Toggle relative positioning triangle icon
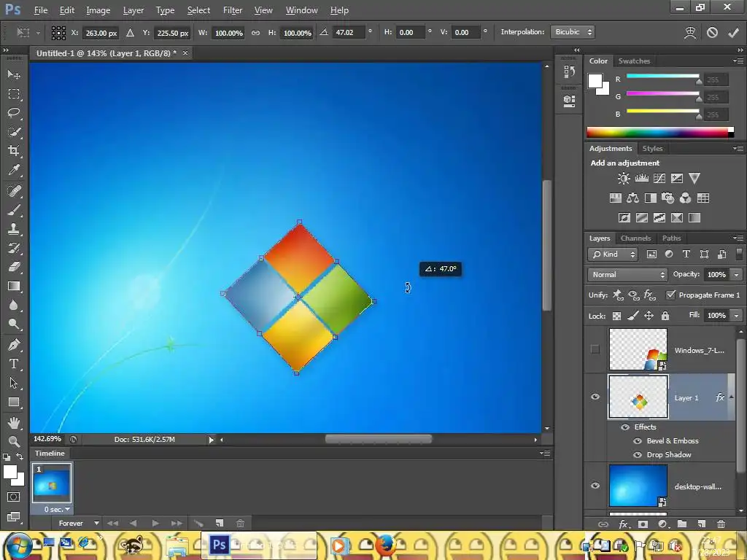 pyautogui.click(x=130, y=33)
